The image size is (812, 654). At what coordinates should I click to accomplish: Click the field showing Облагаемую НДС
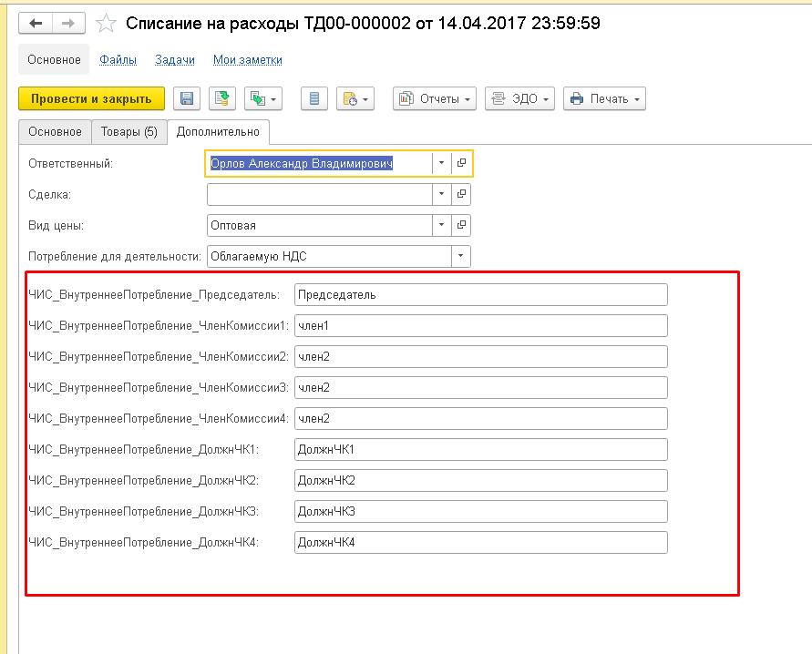[x=329, y=256]
